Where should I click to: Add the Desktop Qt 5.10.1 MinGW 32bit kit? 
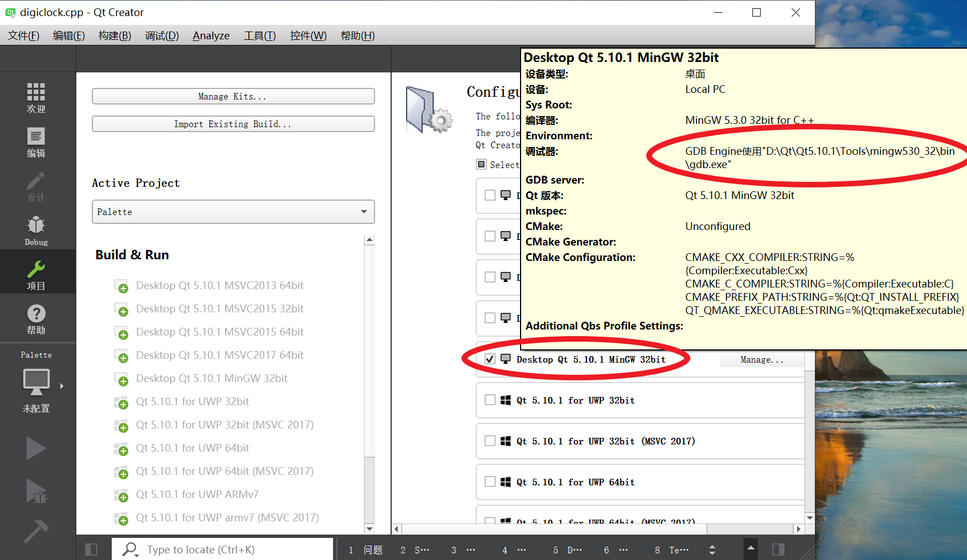[x=121, y=379]
